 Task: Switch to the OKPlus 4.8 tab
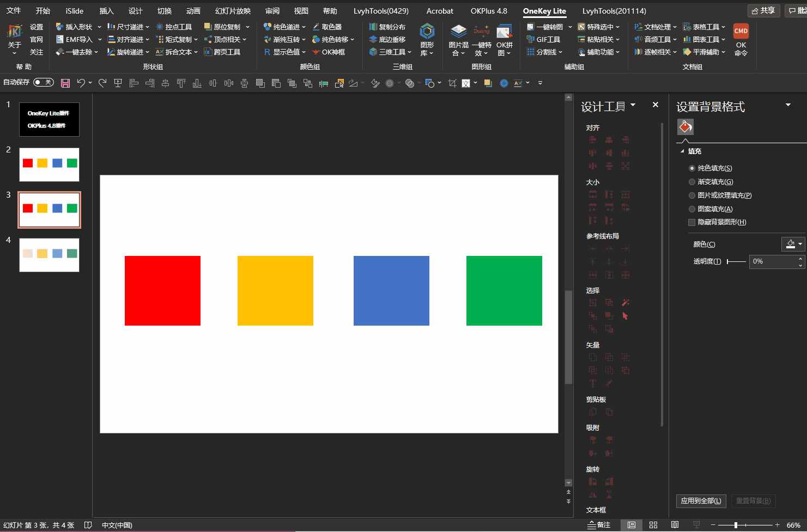488,11
